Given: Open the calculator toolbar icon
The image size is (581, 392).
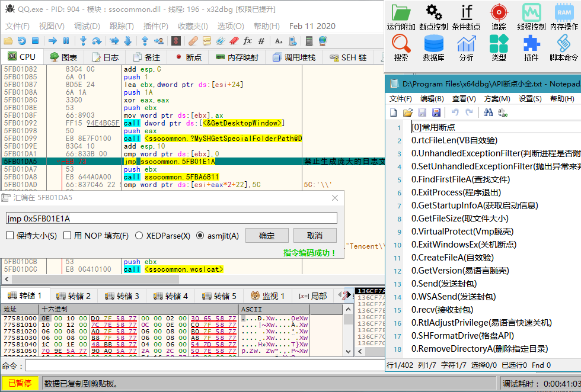Looking at the screenshot, I should [309, 41].
